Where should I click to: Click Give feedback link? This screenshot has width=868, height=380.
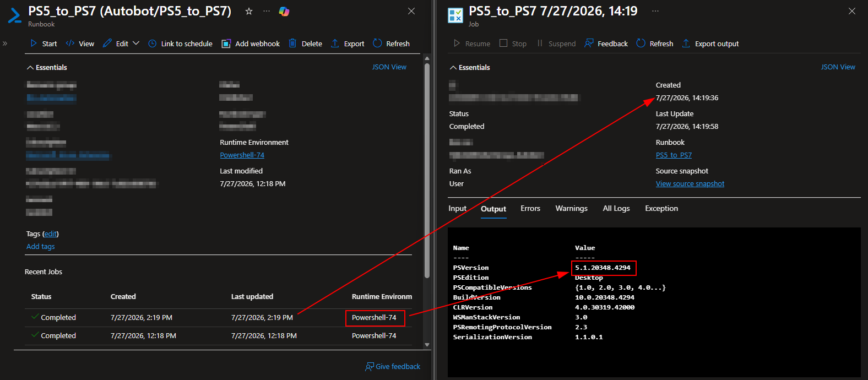click(393, 366)
